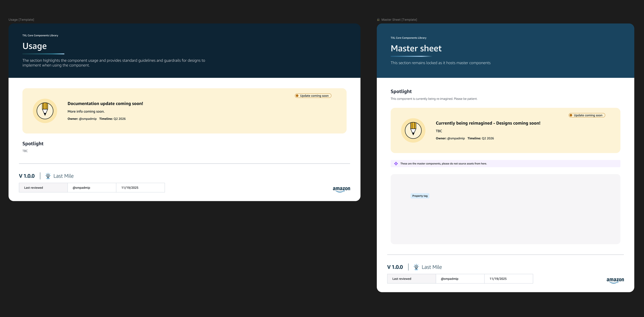The height and width of the screenshot is (317, 644).
Task: Select Currently being reimagined heading
Action: pyautogui.click(x=488, y=123)
